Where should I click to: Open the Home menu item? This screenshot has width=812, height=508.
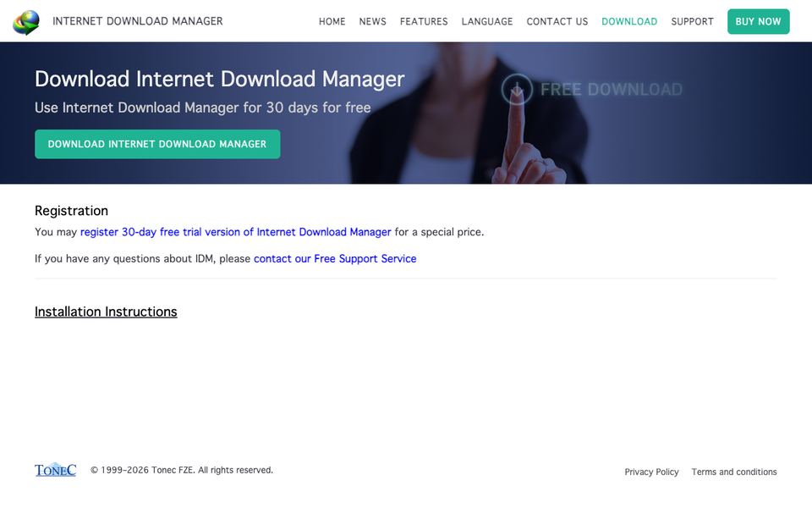click(x=332, y=22)
